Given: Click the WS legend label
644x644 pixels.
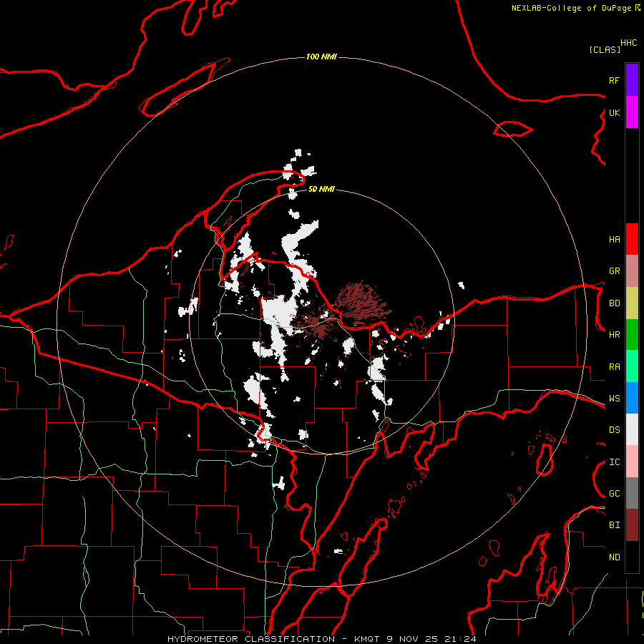Looking at the screenshot, I should pyautogui.click(x=614, y=399).
